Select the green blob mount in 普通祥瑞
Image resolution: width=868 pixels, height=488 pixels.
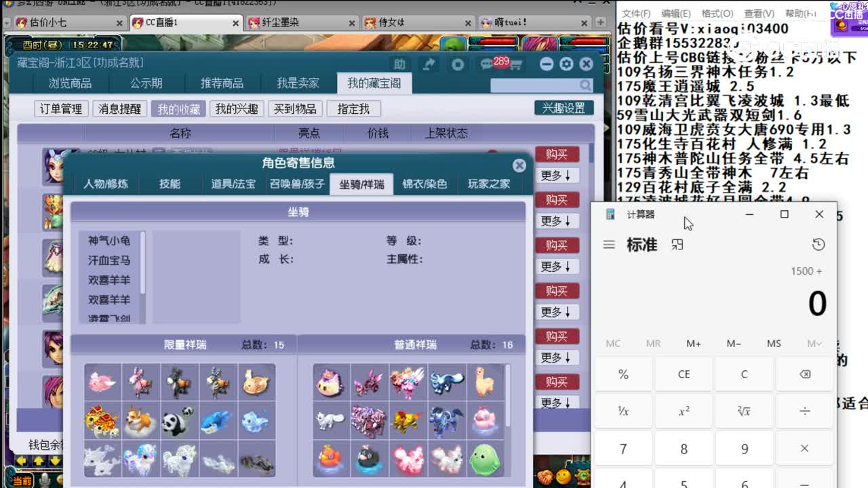[485, 460]
